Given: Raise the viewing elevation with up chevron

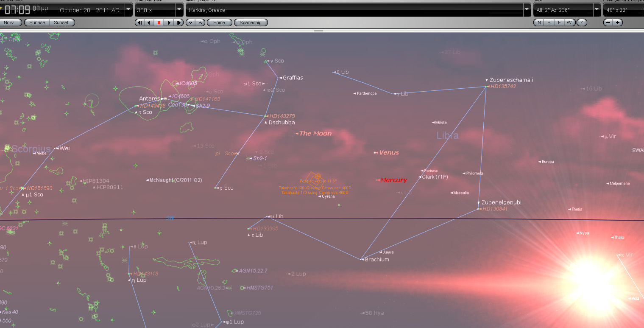Looking at the screenshot, I should [x=200, y=22].
